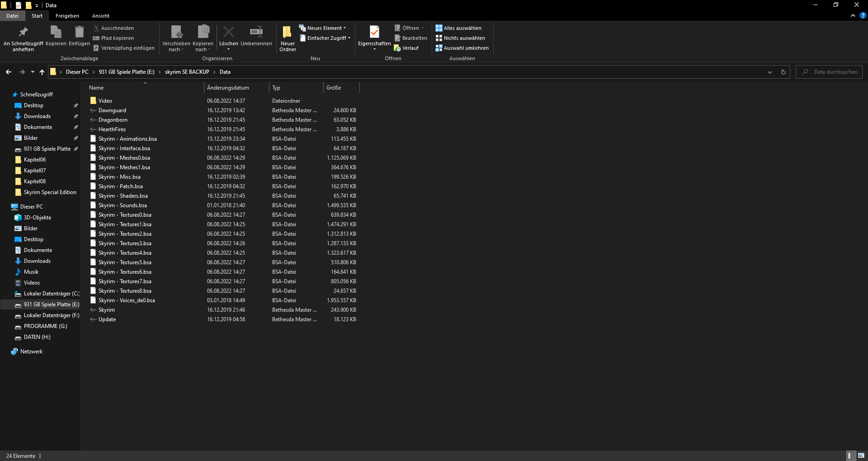Click 931 GB Spiele Platte (E:) breadcrumb
Viewport: 868px width, 461px height.
coord(127,72)
